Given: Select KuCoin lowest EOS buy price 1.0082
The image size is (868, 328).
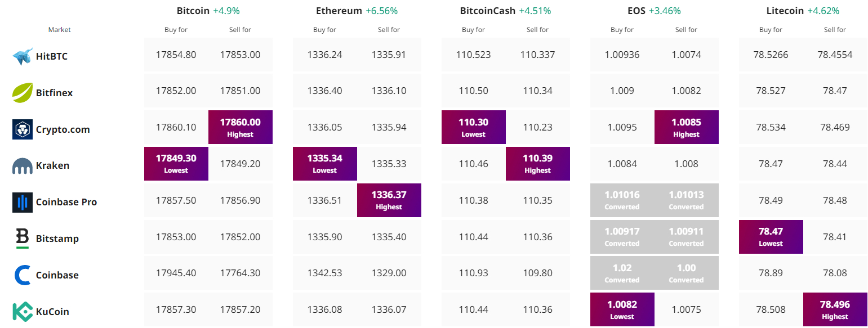Looking at the screenshot, I should (622, 309).
